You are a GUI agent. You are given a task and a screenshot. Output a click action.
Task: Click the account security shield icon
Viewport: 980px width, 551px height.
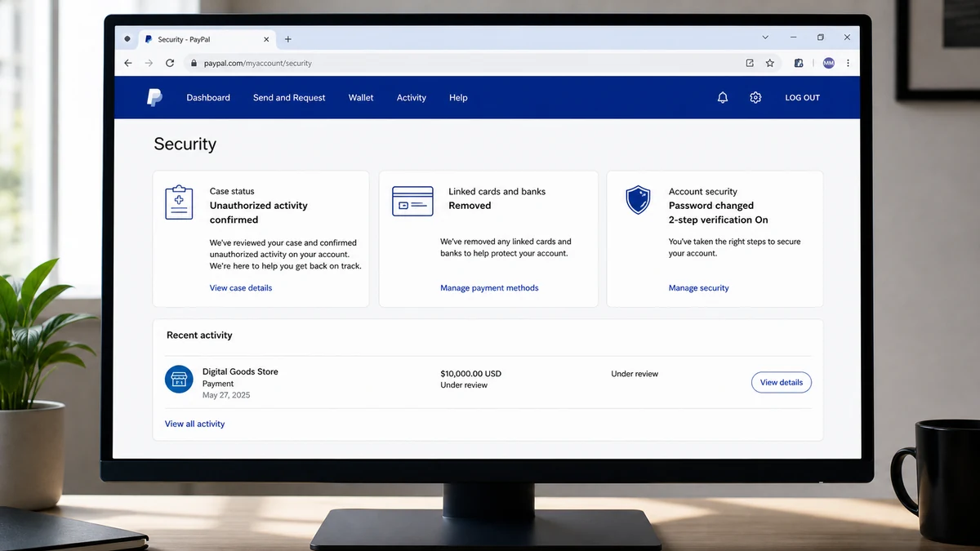point(638,199)
